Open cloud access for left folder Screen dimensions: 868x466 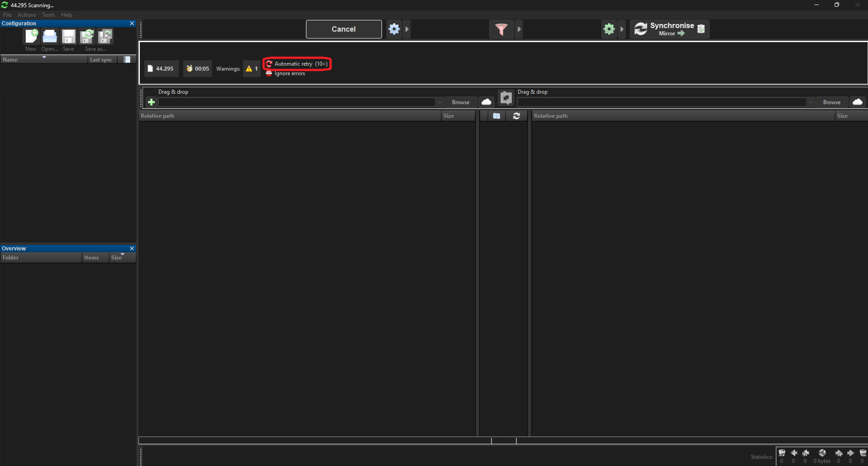pyautogui.click(x=486, y=102)
